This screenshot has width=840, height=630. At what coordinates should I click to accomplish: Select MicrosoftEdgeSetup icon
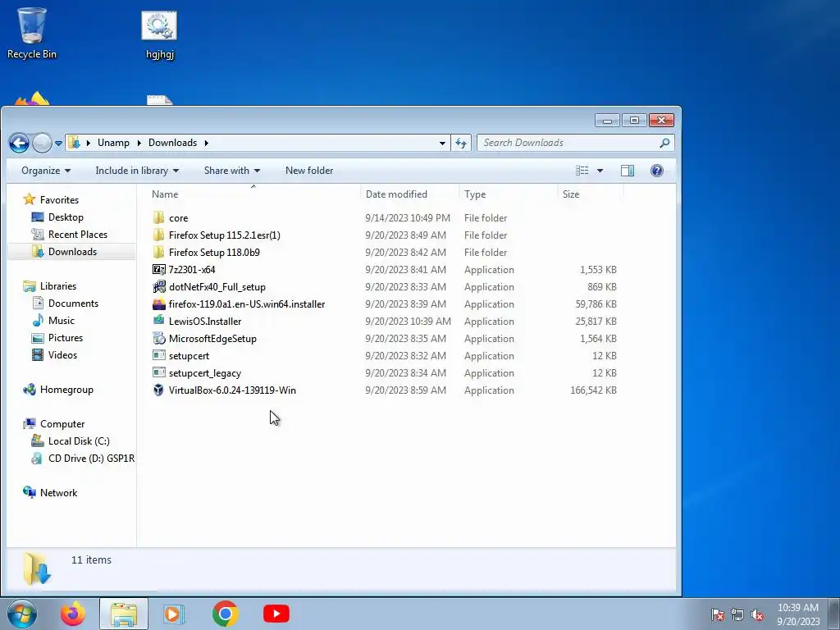tap(158, 338)
